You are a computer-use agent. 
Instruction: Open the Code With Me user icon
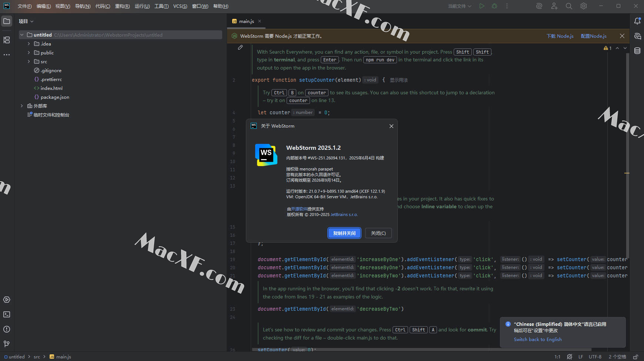pyautogui.click(x=554, y=6)
